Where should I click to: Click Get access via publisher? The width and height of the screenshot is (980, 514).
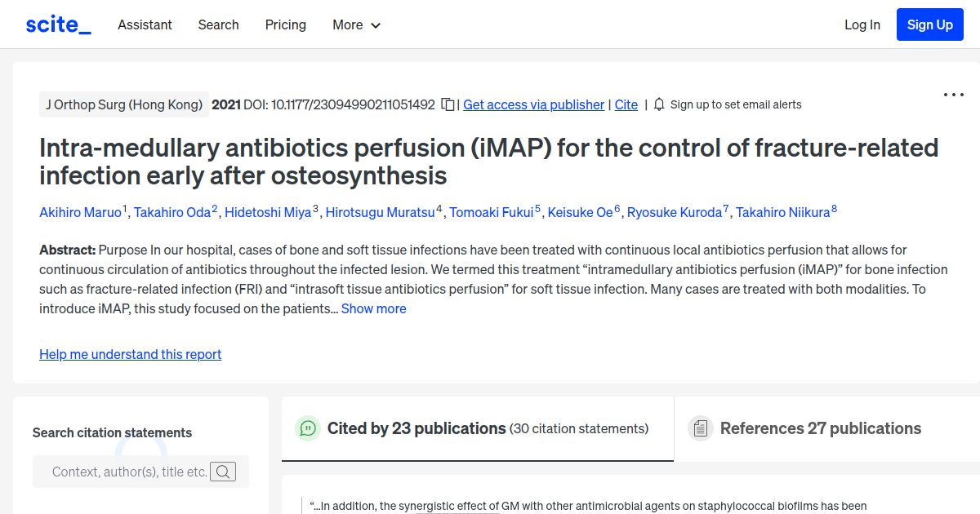tap(533, 104)
